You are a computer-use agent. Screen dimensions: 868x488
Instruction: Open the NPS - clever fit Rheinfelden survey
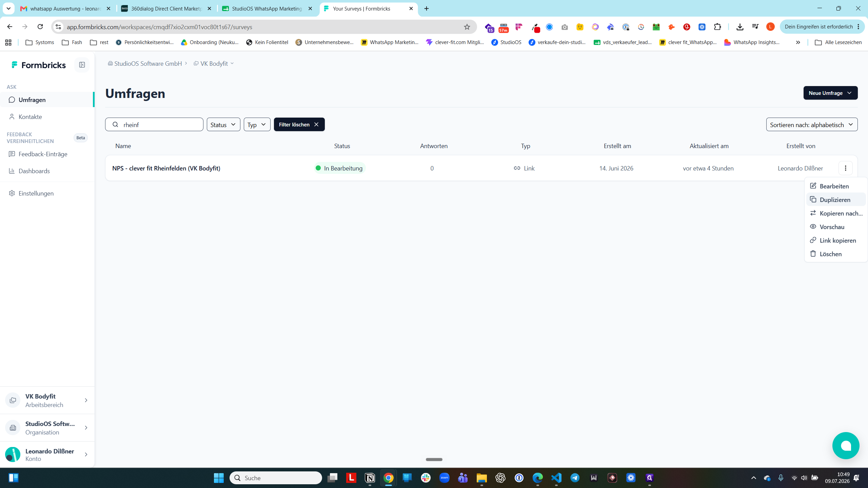pyautogui.click(x=166, y=168)
